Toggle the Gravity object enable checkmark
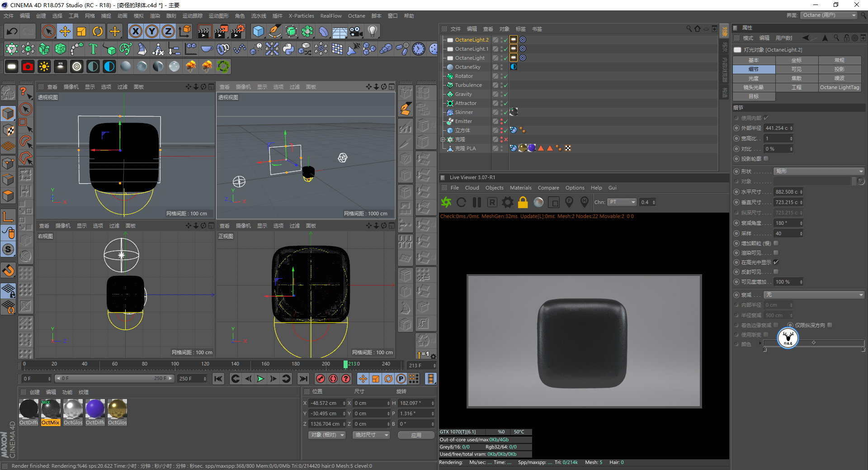The image size is (868, 470). [505, 94]
